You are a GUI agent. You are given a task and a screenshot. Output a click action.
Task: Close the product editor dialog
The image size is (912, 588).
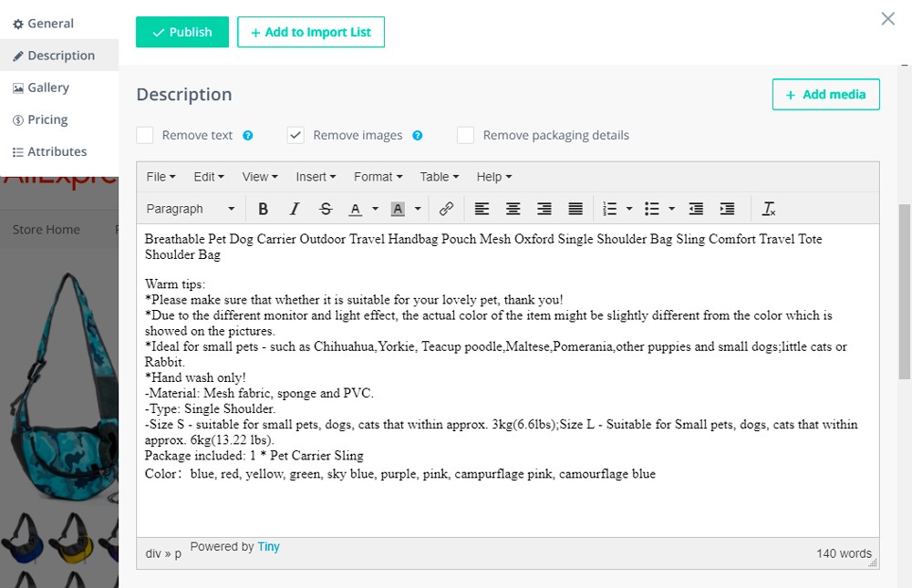point(887,18)
